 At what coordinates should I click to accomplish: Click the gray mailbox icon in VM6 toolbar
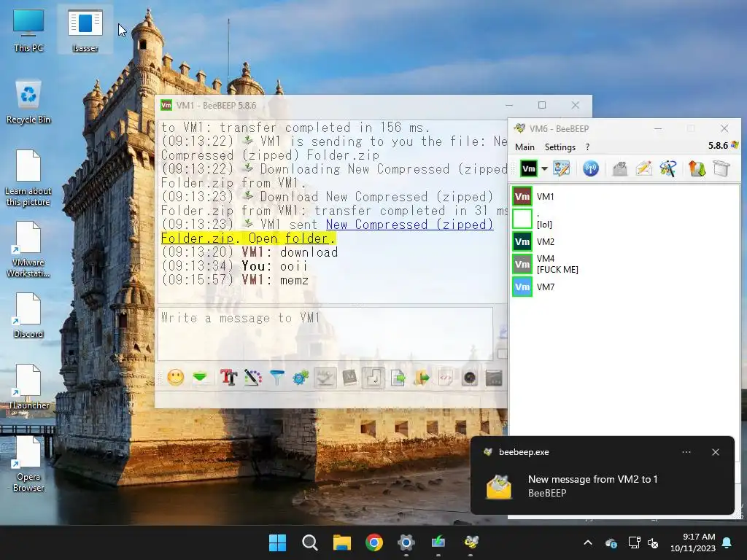pyautogui.click(x=620, y=168)
